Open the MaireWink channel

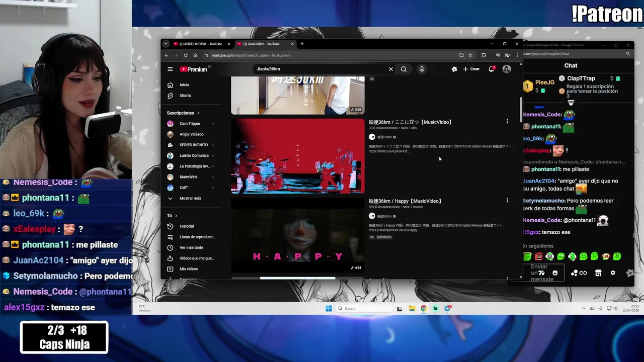click(x=189, y=177)
